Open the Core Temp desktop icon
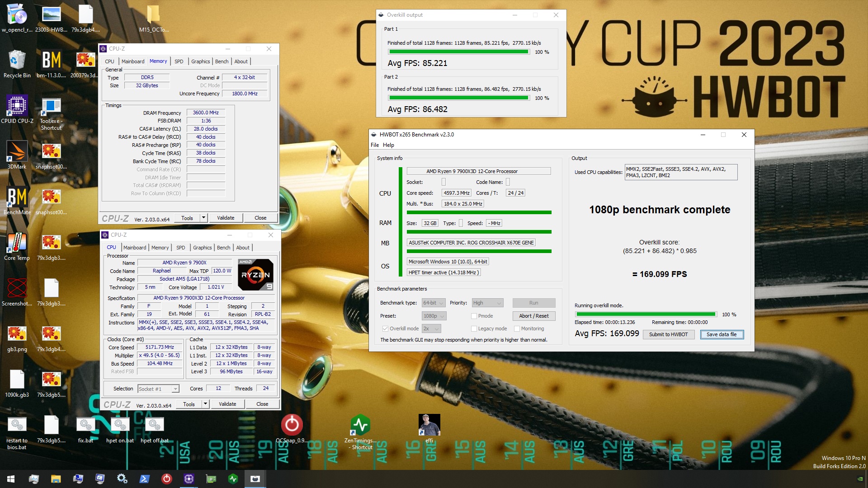This screenshot has width=868, height=488. tap(17, 246)
